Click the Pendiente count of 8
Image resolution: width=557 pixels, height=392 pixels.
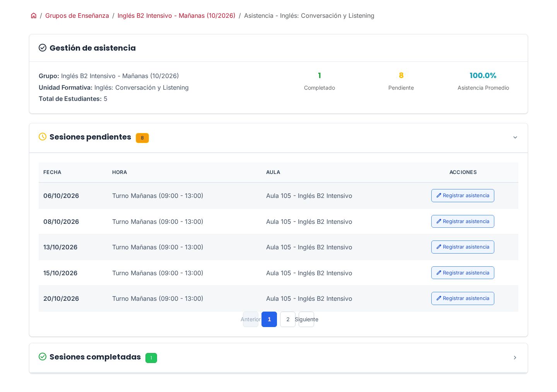coord(401,75)
